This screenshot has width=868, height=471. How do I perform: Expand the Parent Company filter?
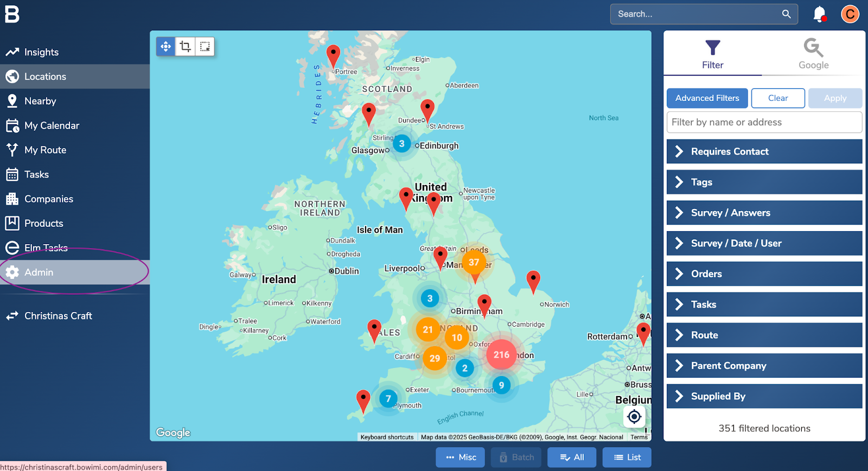point(764,366)
